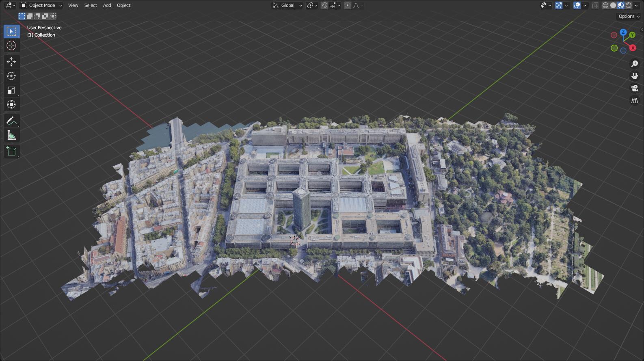Screen dimensions: 644x361
Task: Switch perspective/orthographic with the grid button
Action: pos(635,100)
